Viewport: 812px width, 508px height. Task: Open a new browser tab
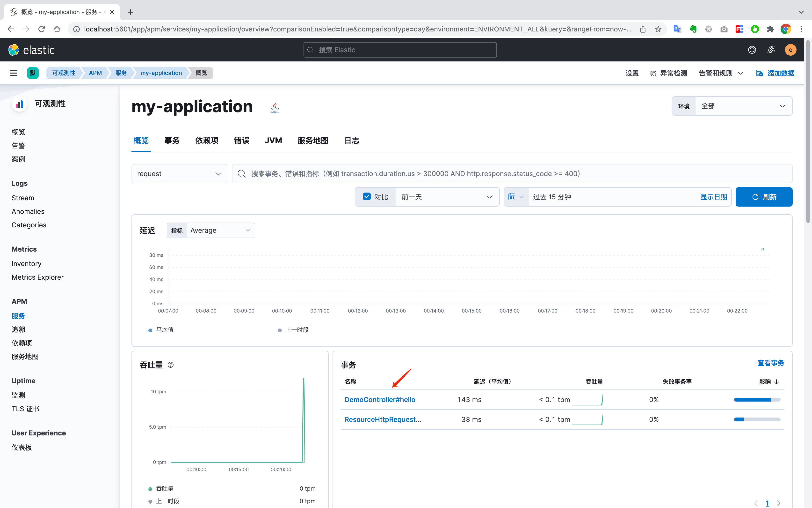point(130,12)
